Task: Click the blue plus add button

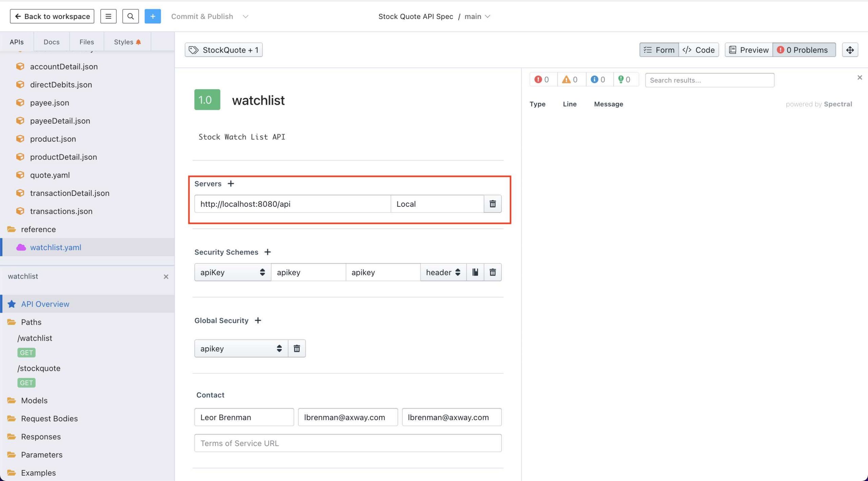Action: [153, 16]
